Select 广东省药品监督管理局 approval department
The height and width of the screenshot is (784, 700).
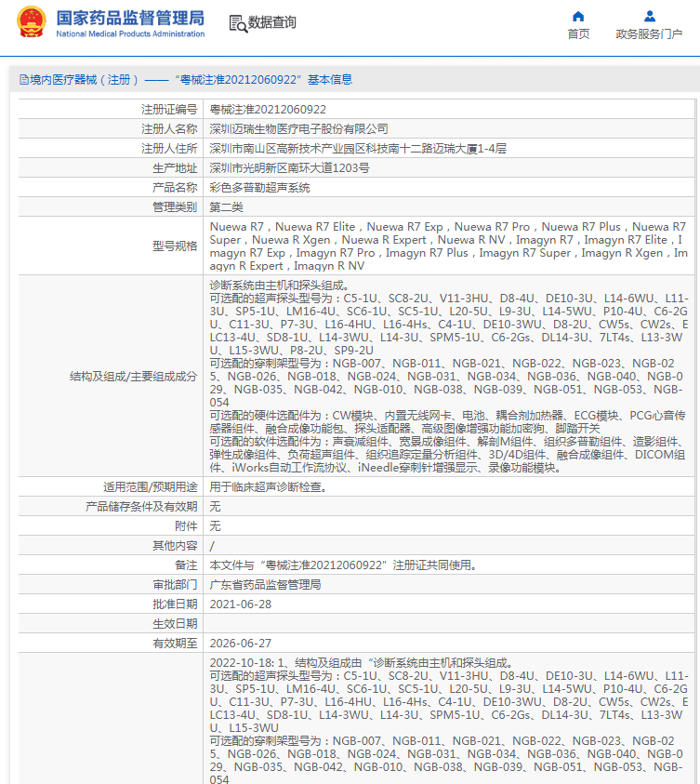[265, 584]
